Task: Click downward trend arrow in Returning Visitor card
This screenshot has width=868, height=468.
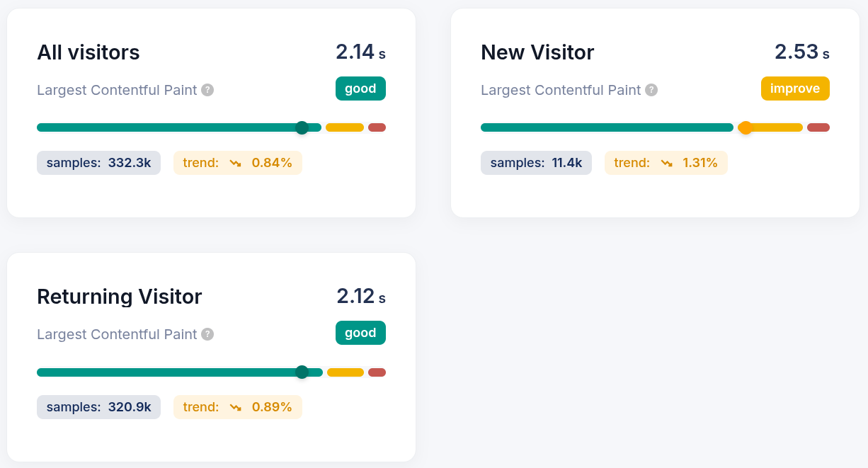Action: pos(236,407)
